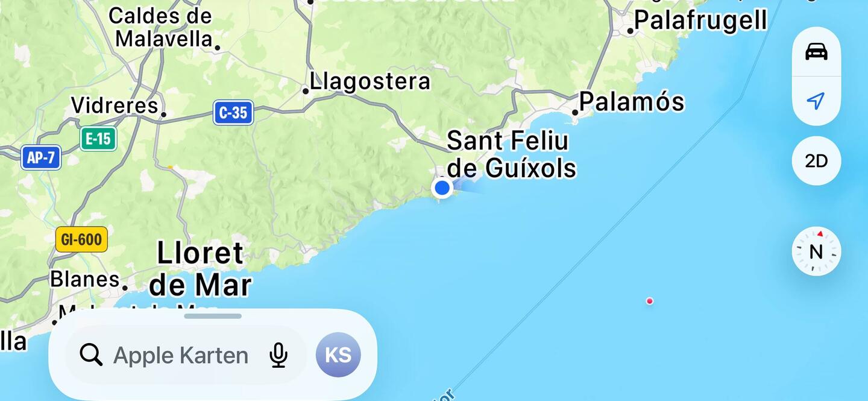
Task: Tap the magnifying glass search icon
Action: [x=91, y=355]
